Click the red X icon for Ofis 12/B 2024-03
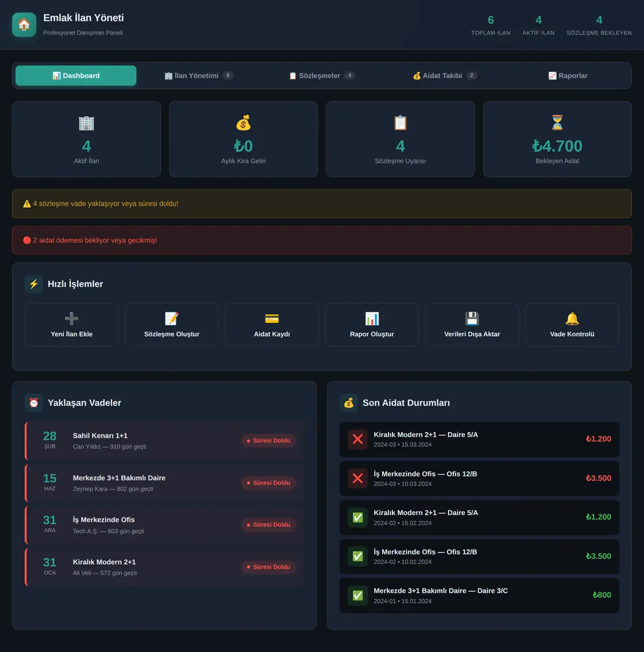This screenshot has width=644, height=652. [x=357, y=479]
